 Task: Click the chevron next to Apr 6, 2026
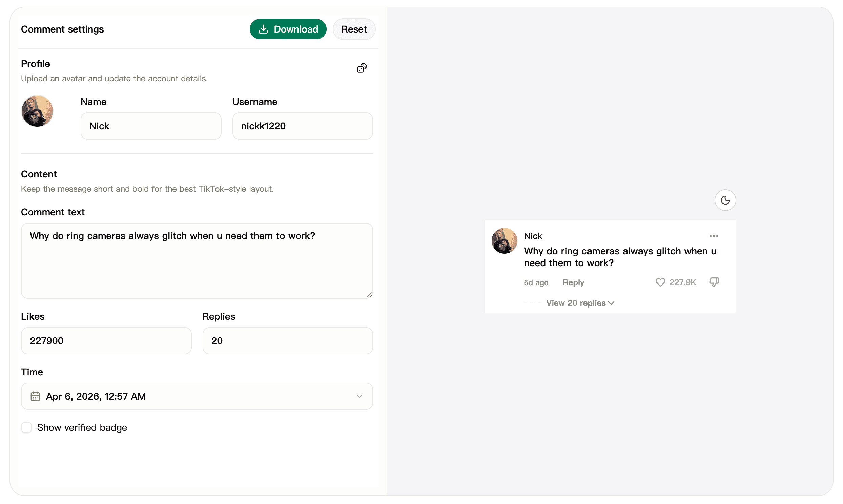(359, 396)
